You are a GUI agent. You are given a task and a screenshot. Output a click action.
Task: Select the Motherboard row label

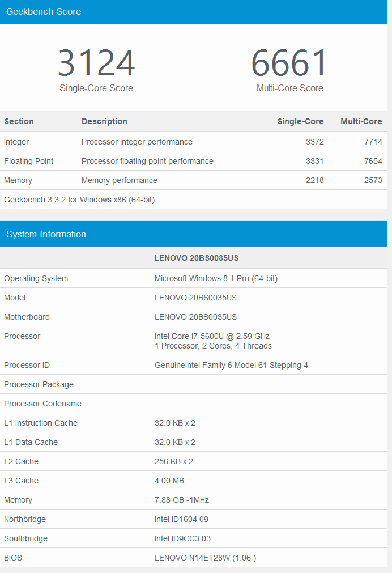pos(27,317)
